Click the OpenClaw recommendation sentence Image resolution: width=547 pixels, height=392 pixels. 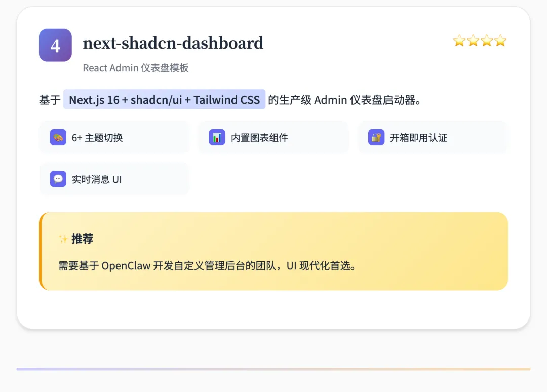point(207,266)
